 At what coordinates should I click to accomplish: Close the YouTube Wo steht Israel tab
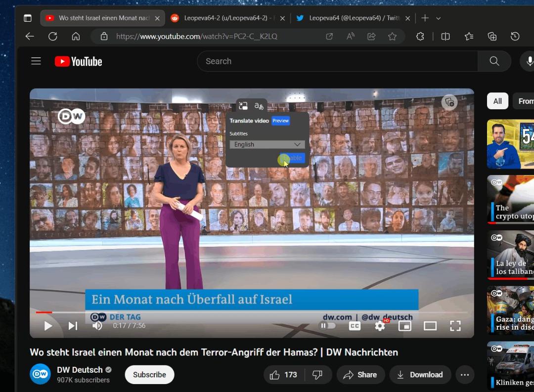click(x=157, y=18)
